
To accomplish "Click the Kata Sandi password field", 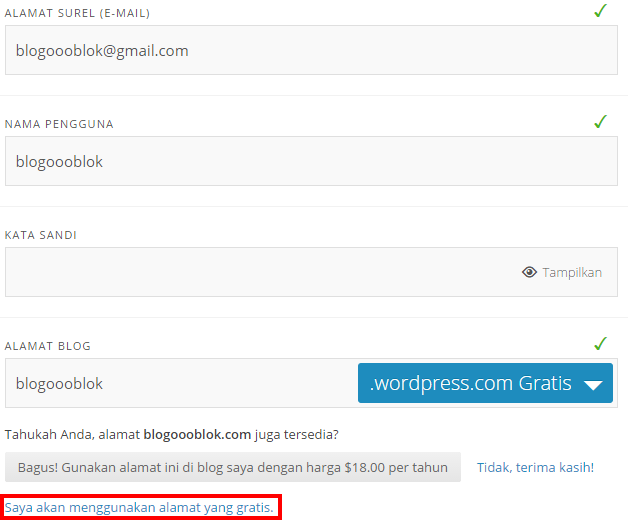I will pyautogui.click(x=311, y=272).
